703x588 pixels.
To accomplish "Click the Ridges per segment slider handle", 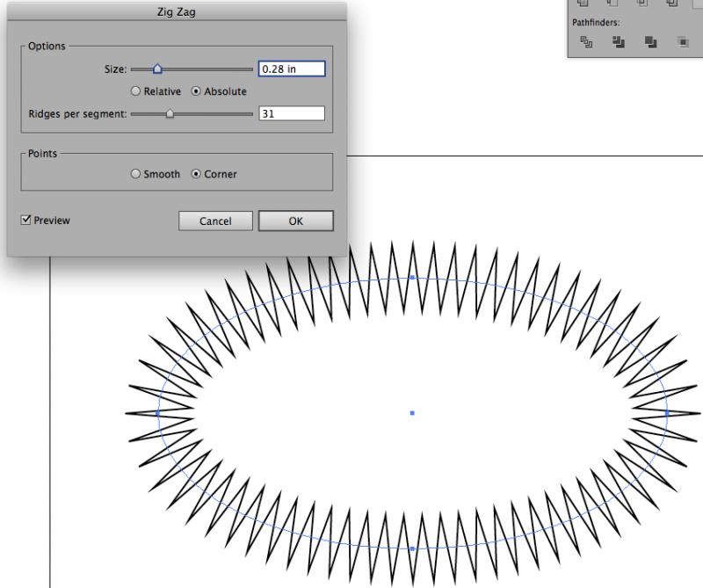I will click(170, 113).
